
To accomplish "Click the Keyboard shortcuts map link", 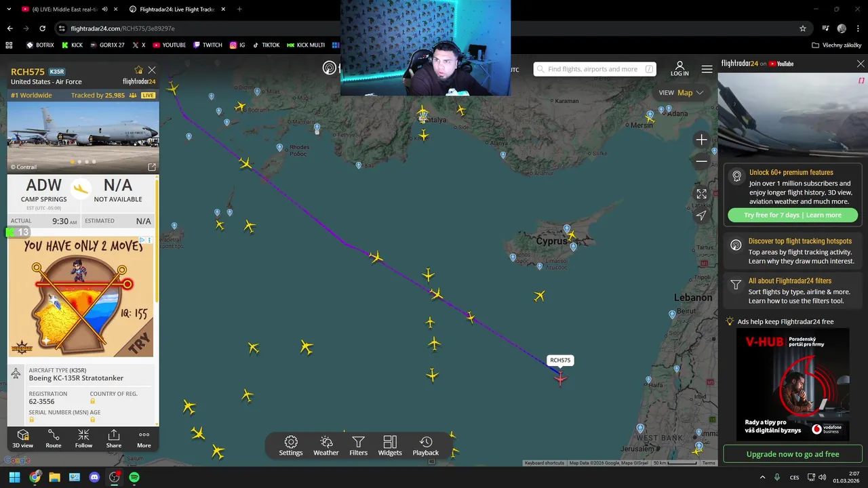I will coord(545,463).
